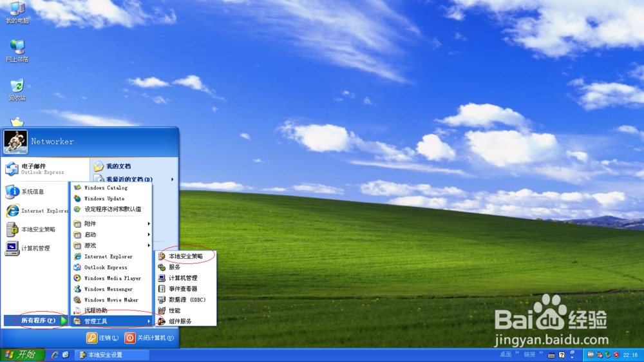Open pinned 计算机管理 in left Start column
This screenshot has width=644, height=362.
pyautogui.click(x=35, y=248)
